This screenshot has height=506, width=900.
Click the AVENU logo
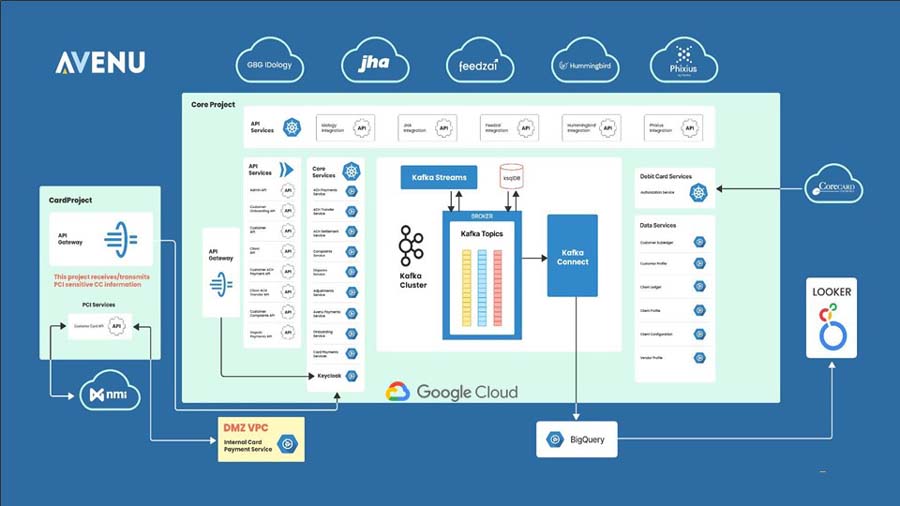100,63
